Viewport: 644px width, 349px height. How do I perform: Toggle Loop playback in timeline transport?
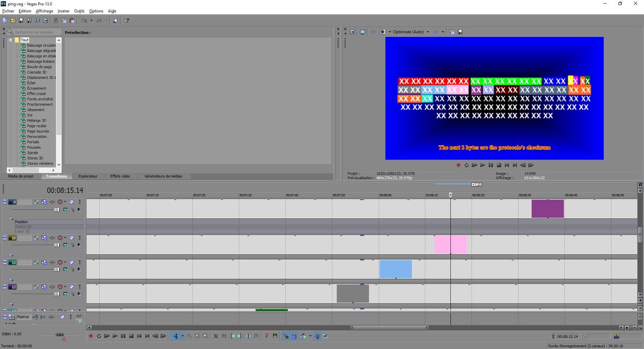click(99, 336)
